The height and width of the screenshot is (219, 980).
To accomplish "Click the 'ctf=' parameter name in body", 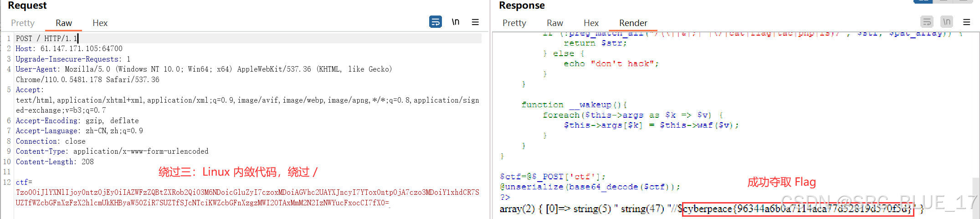I will click(24, 182).
